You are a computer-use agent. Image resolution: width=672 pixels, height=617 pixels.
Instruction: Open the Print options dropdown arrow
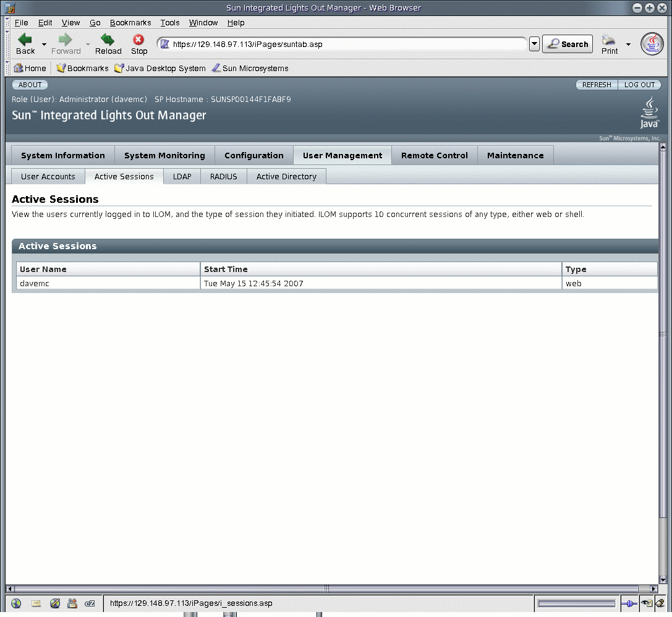[x=628, y=44]
